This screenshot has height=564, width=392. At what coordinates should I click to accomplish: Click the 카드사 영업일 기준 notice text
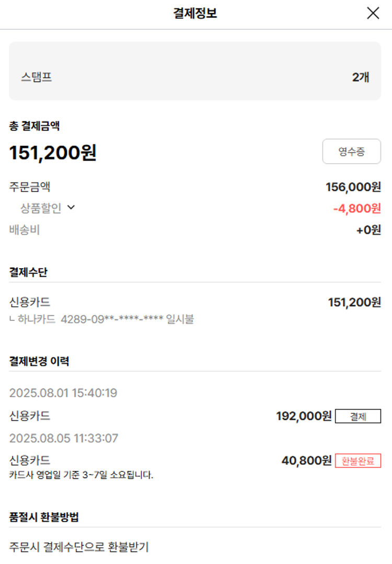[81, 476]
